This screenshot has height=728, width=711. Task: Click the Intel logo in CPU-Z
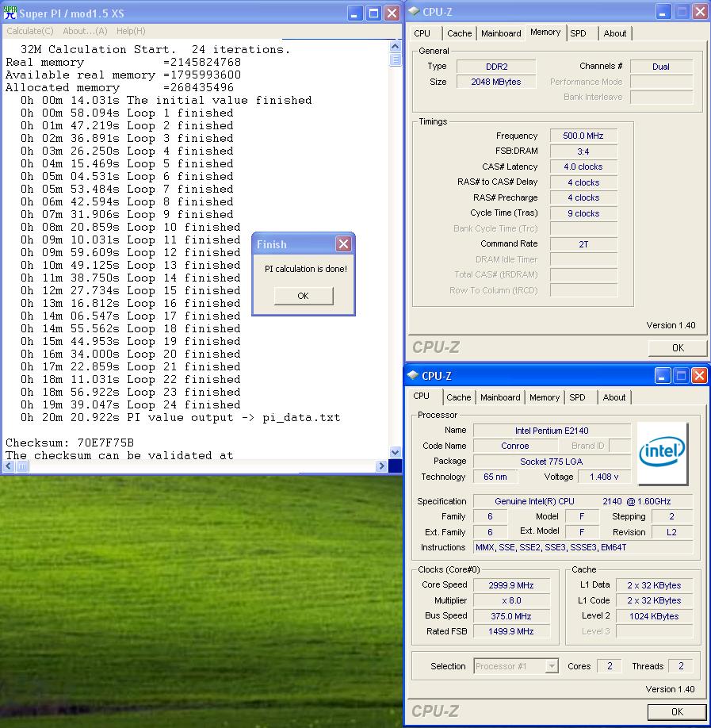coord(663,453)
